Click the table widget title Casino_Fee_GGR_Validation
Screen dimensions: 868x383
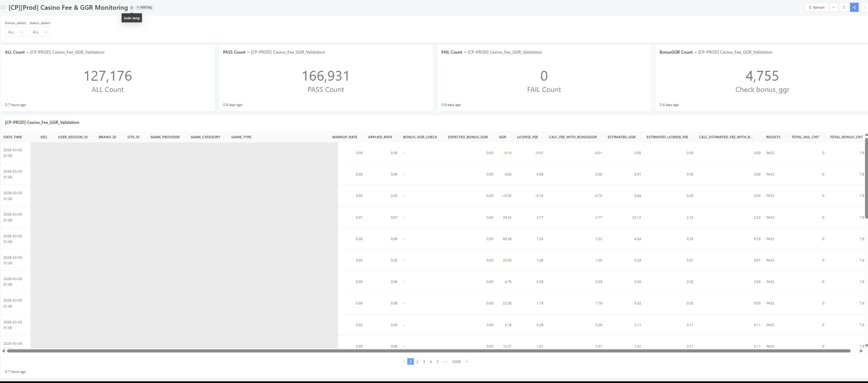(x=42, y=122)
